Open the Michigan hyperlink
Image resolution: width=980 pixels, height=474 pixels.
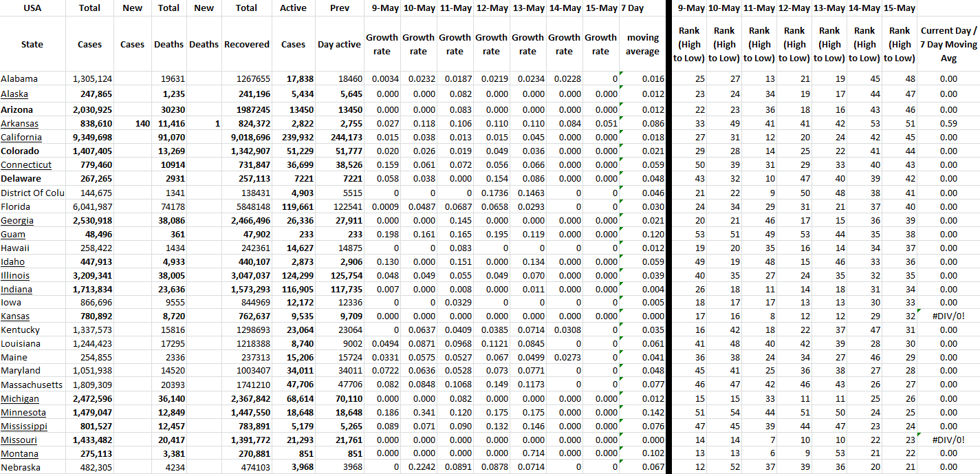coord(19,399)
